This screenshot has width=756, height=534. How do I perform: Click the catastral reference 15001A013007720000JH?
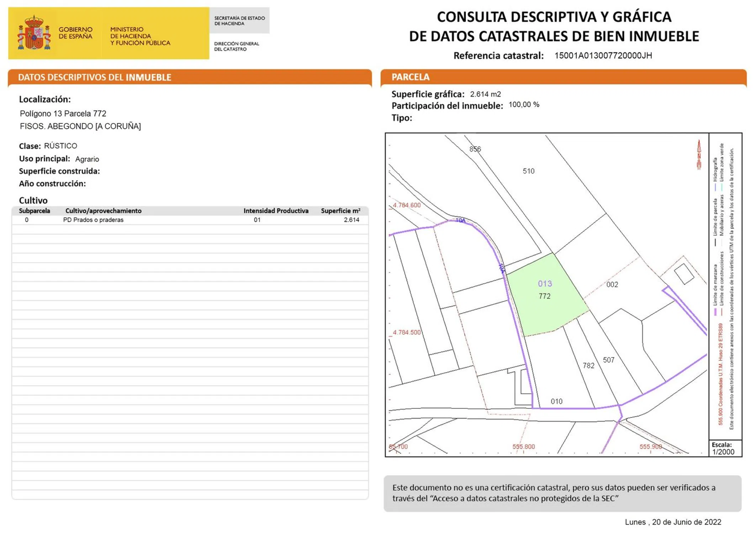(x=603, y=56)
